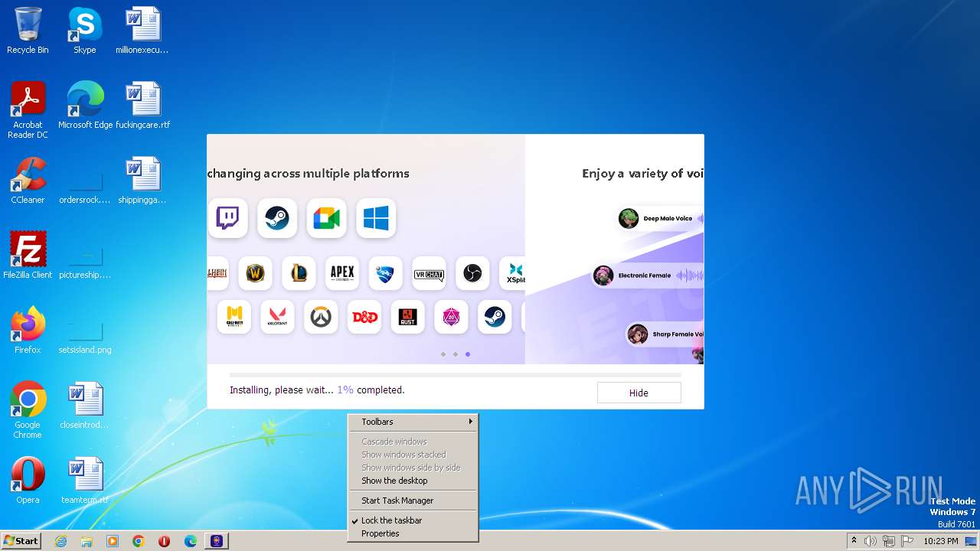Hide the installer window
This screenshot has width=980, height=551.
point(639,393)
